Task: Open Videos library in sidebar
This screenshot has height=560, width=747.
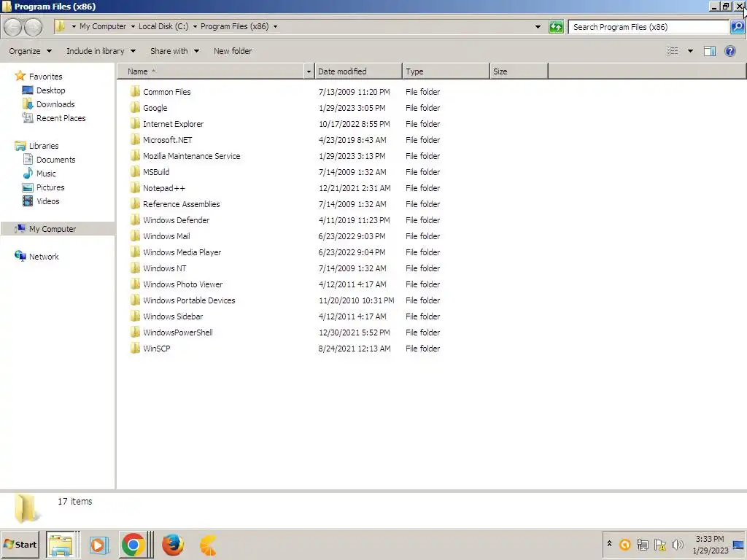Action: tap(47, 201)
